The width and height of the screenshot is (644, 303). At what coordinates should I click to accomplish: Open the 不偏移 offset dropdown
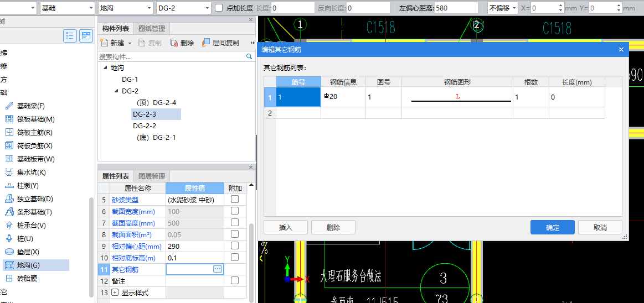(502, 8)
